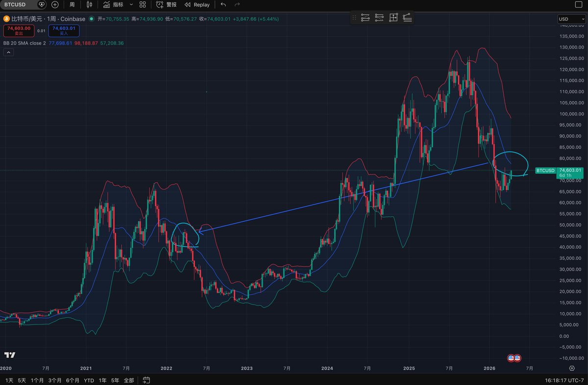
Task: Click the BTCUSD tag next to price label
Action: click(545, 170)
